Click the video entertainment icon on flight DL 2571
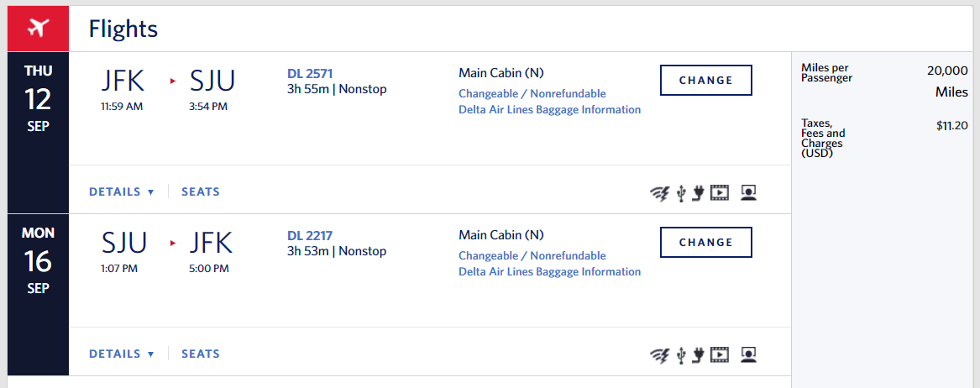The image size is (980, 388). (720, 193)
